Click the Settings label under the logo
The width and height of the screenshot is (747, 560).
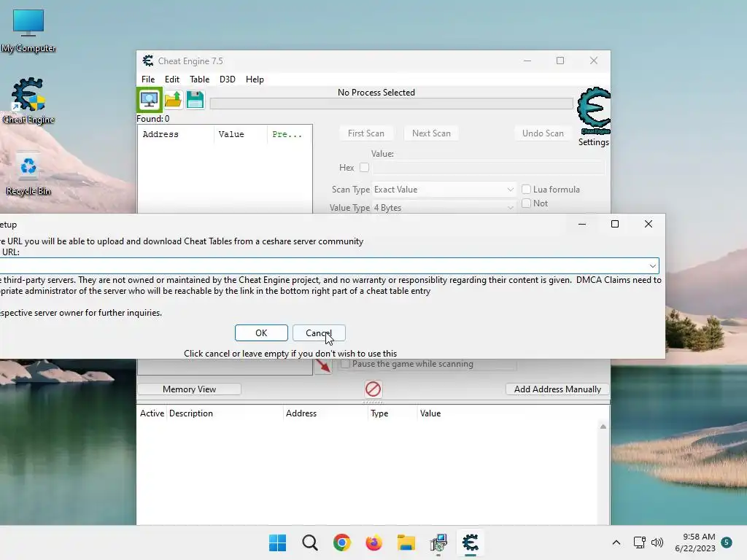point(594,142)
